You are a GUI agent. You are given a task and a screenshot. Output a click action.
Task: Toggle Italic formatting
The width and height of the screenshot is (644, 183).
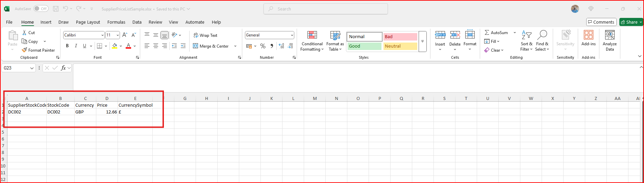(x=76, y=46)
